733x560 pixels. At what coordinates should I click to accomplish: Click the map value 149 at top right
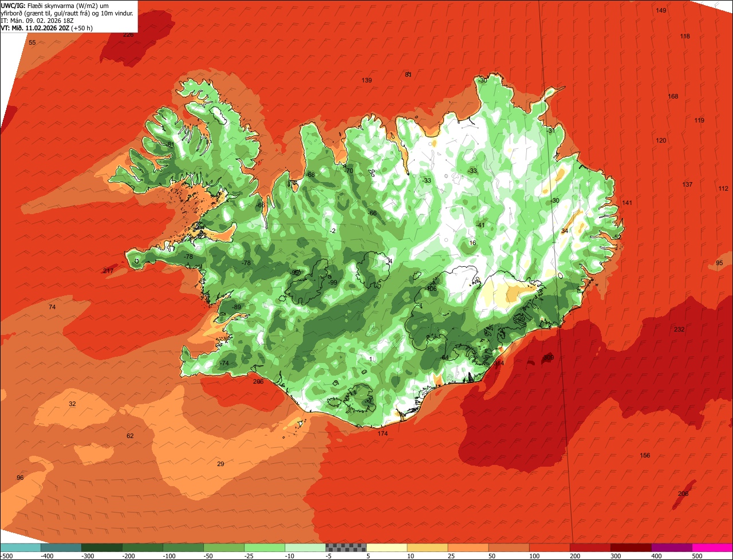pos(661,11)
